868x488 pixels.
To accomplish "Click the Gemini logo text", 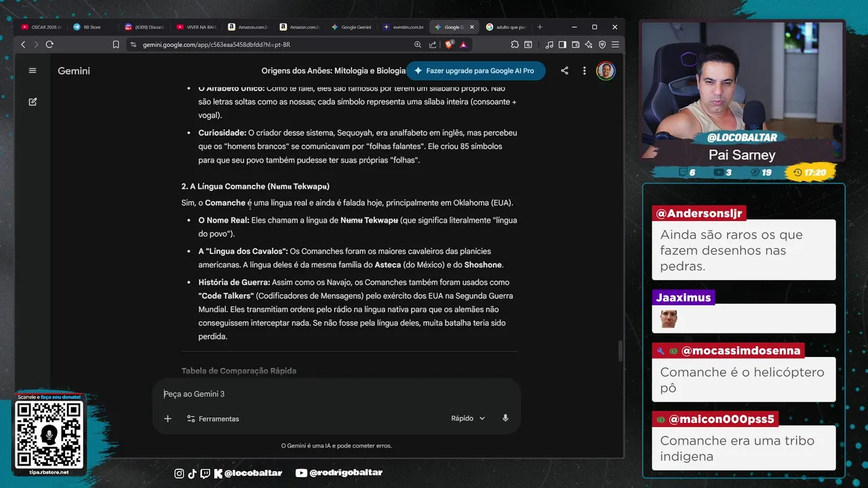I will coord(74,70).
